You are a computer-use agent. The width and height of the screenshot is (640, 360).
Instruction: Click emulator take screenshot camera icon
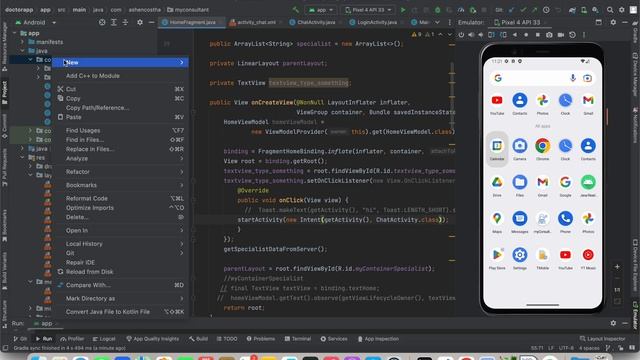coord(549,35)
